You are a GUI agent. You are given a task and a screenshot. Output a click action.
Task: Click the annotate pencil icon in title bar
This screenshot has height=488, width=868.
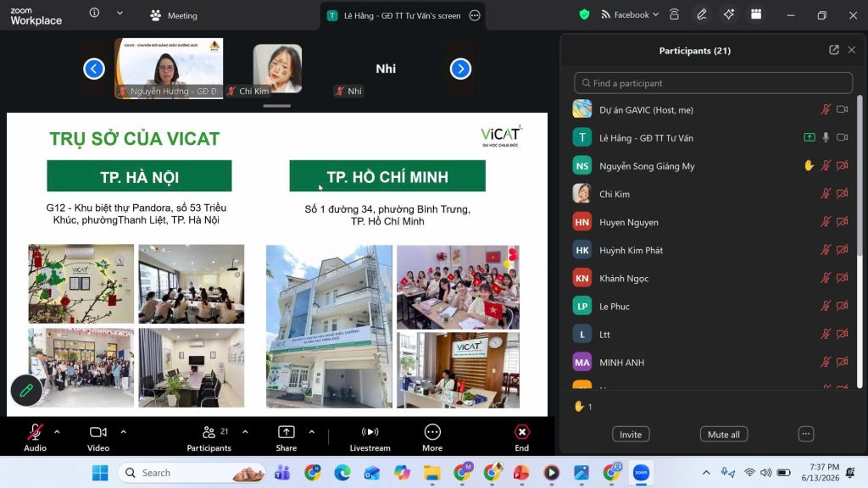[701, 15]
